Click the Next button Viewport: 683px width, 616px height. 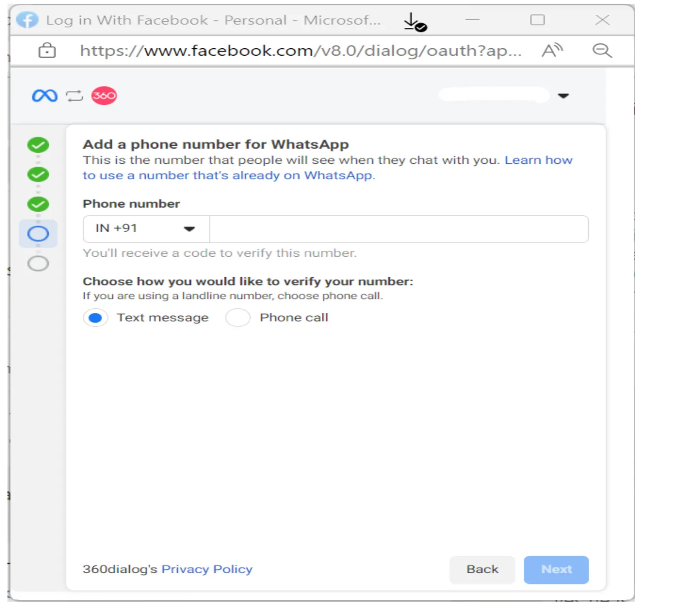pyautogui.click(x=556, y=570)
